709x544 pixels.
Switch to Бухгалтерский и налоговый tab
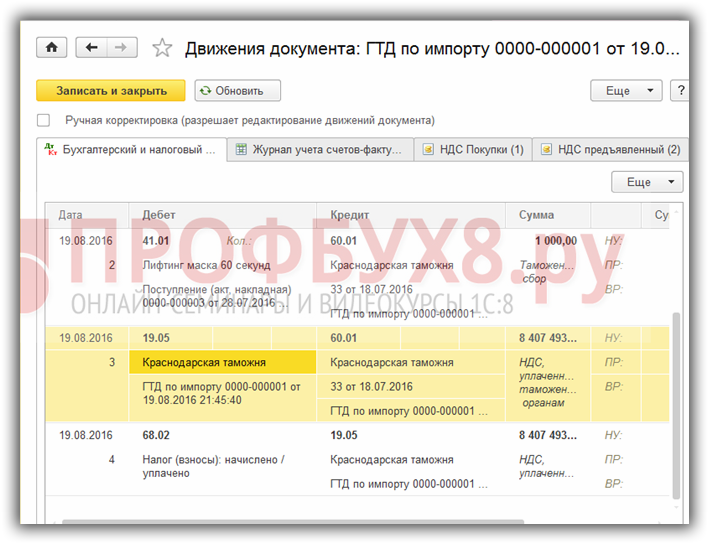click(x=129, y=150)
